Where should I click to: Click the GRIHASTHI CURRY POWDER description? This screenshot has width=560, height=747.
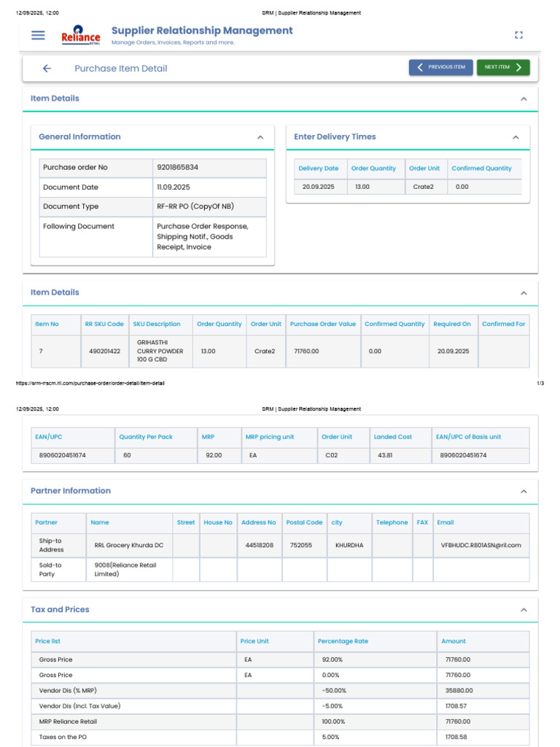click(160, 351)
